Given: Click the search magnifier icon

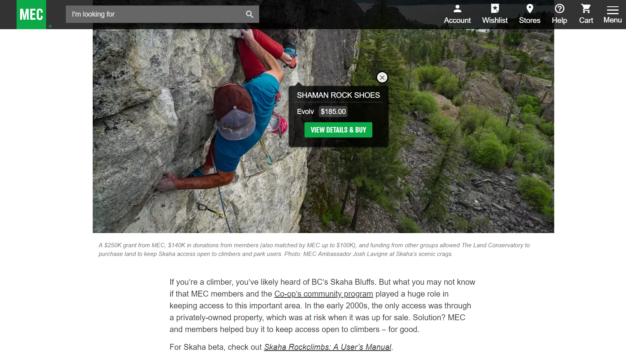Looking at the screenshot, I should [249, 14].
